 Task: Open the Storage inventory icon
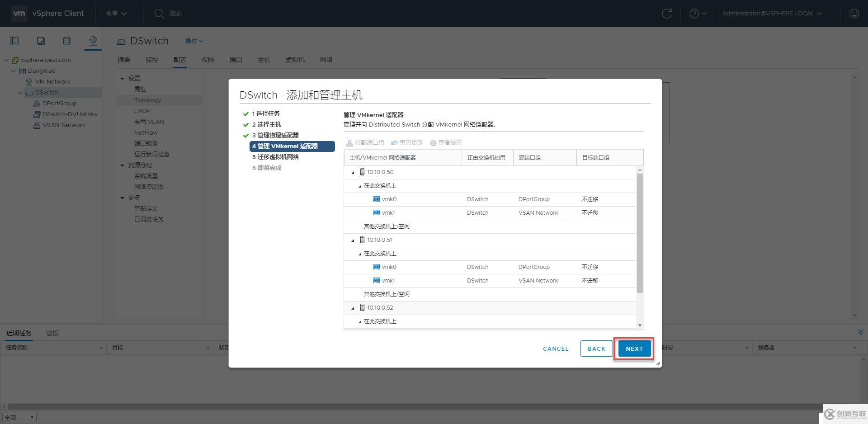66,41
